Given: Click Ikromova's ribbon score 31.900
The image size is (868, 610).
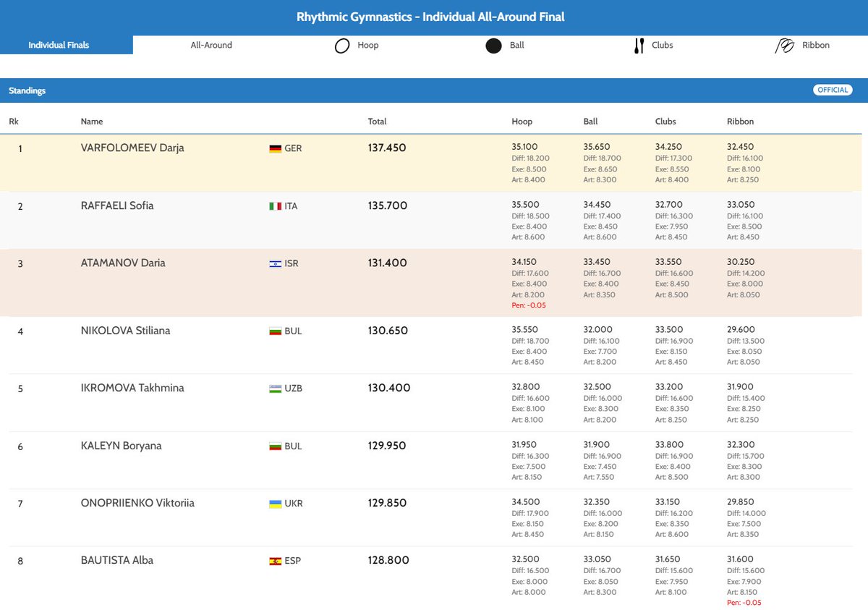Looking at the screenshot, I should tap(740, 387).
